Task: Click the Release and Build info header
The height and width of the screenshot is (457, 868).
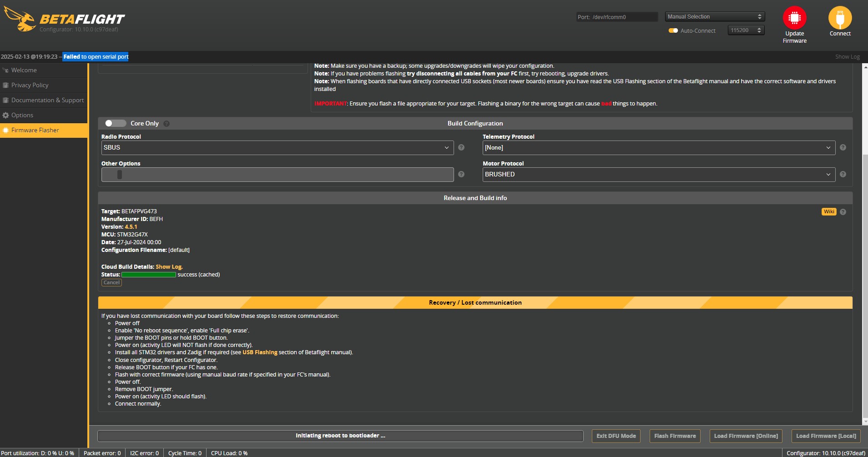Action: (475, 198)
